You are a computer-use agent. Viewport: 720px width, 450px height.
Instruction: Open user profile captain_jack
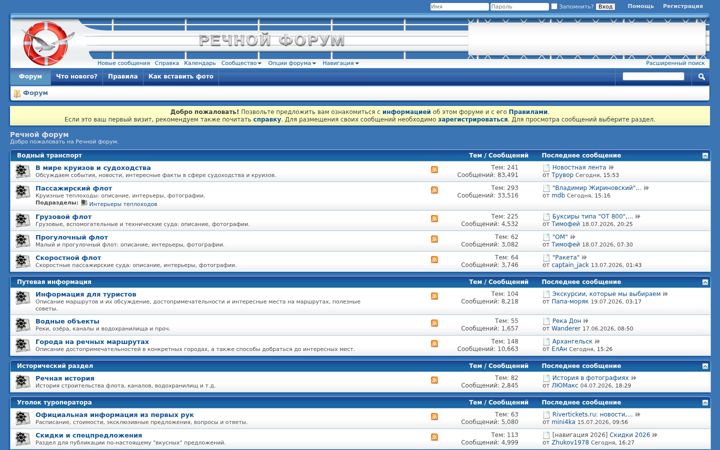pyautogui.click(x=570, y=265)
